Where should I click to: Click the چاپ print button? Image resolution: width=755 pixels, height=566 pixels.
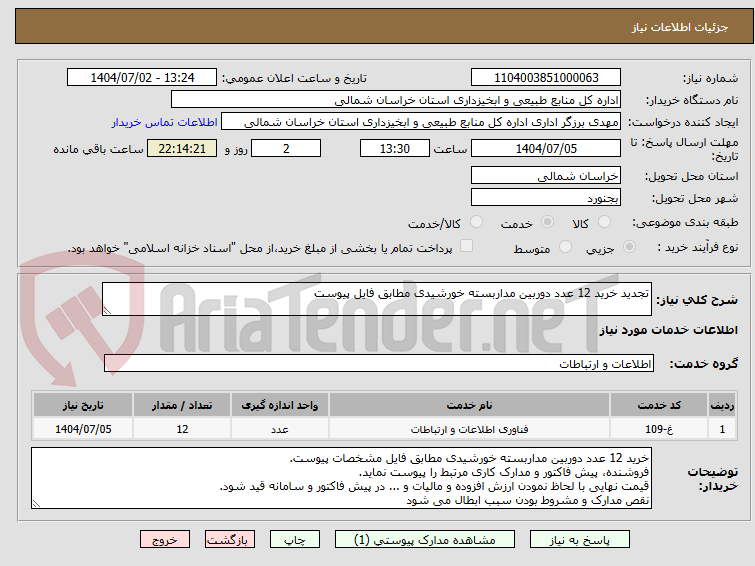[295, 540]
